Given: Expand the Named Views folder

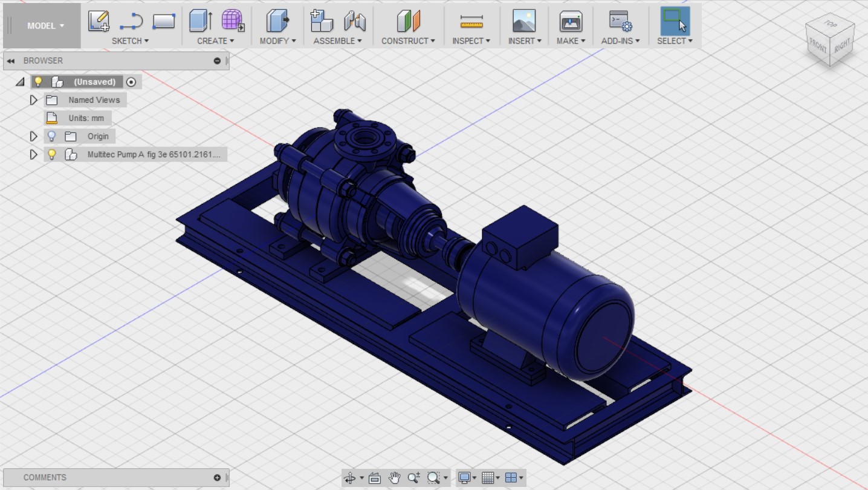Looking at the screenshot, I should (34, 100).
